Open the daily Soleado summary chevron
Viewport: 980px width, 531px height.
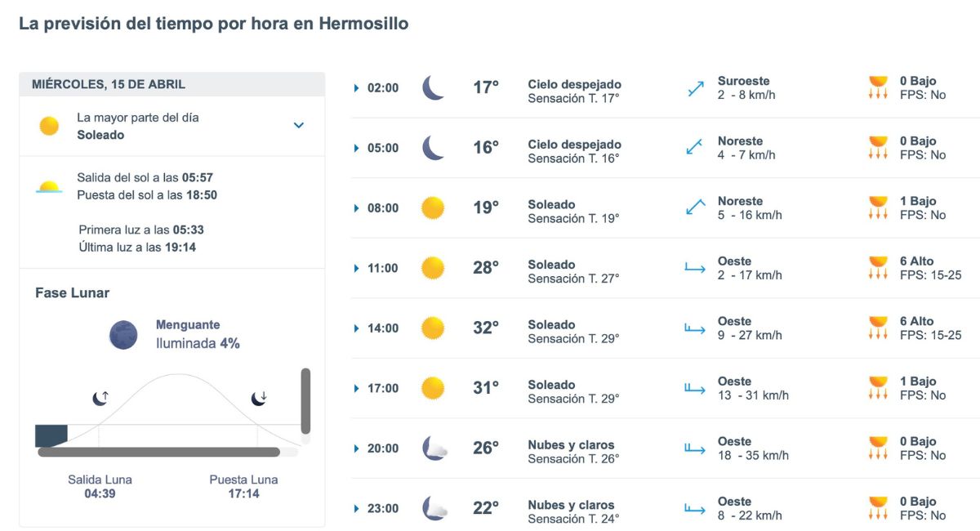pos(299,126)
